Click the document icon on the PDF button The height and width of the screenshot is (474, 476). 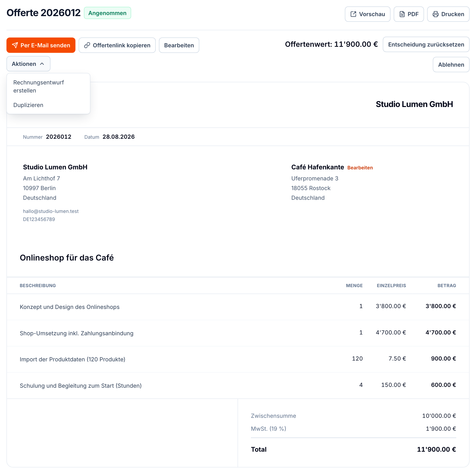[x=402, y=14]
